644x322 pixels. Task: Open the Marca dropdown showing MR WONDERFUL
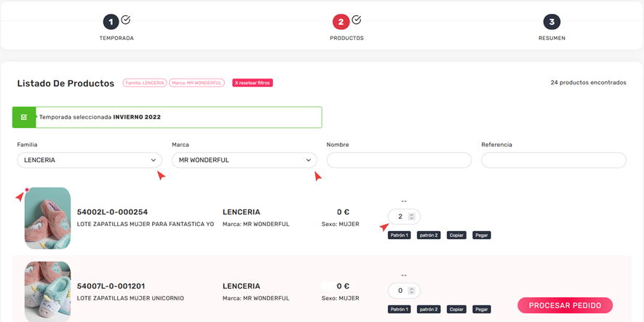245,160
